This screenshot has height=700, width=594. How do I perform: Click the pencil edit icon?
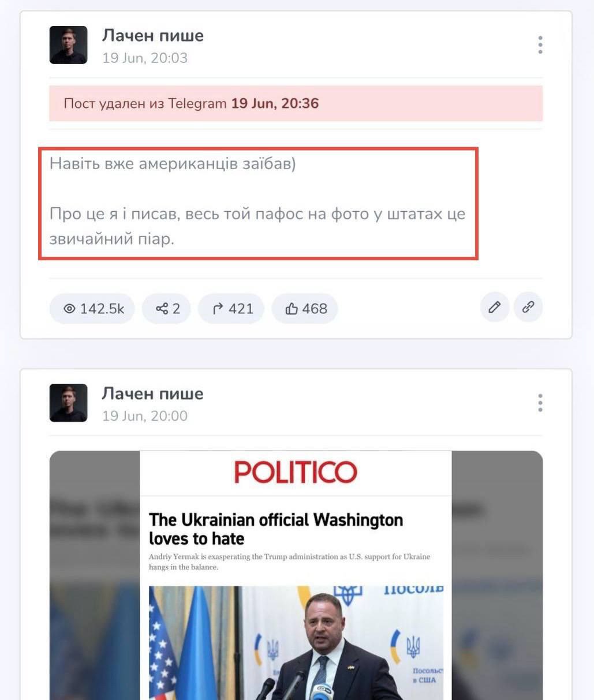tap(495, 308)
